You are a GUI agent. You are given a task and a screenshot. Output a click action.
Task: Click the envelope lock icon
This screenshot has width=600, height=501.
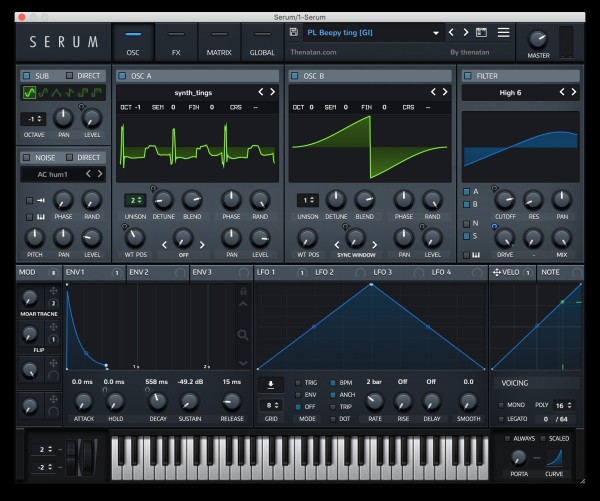click(x=242, y=291)
